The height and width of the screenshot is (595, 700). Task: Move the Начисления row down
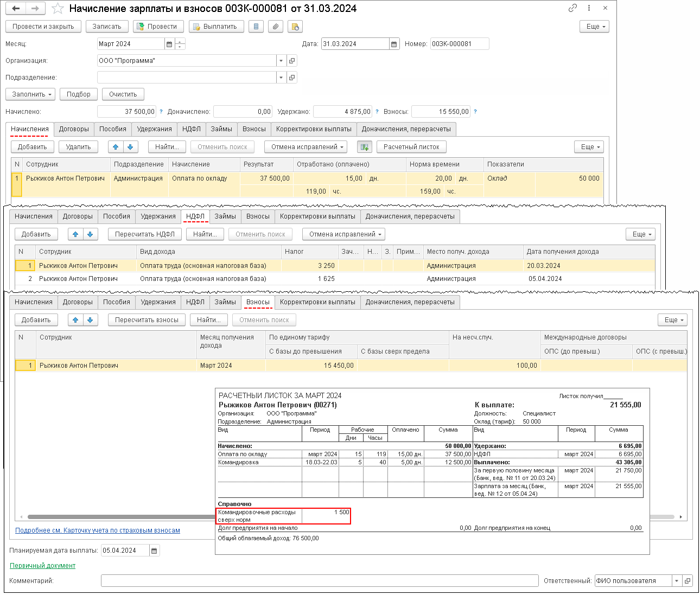[130, 147]
